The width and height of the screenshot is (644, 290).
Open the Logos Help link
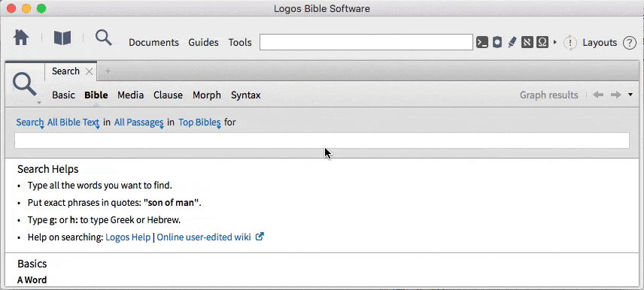pos(128,237)
